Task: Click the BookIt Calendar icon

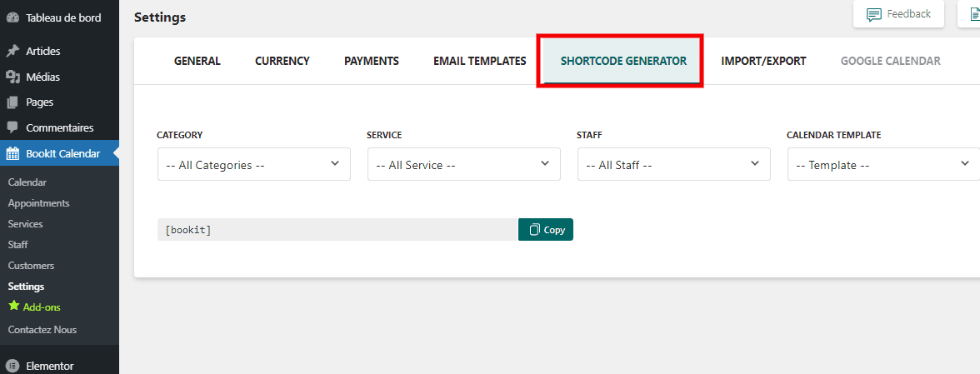Action: (12, 153)
